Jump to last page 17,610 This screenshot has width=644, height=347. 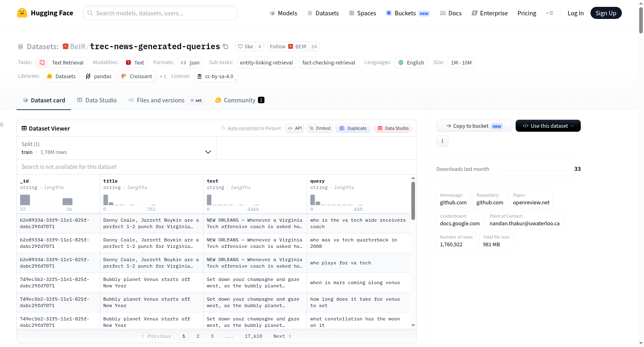(x=254, y=336)
